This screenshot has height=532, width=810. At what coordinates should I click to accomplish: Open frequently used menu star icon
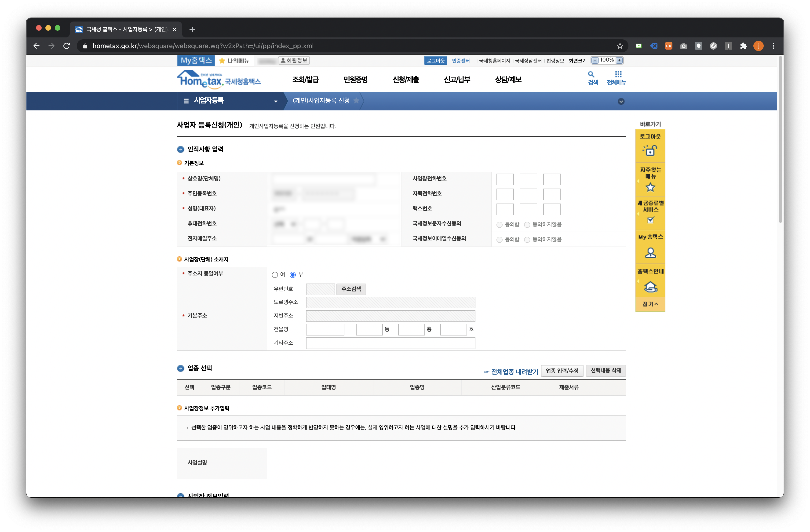pos(650,187)
